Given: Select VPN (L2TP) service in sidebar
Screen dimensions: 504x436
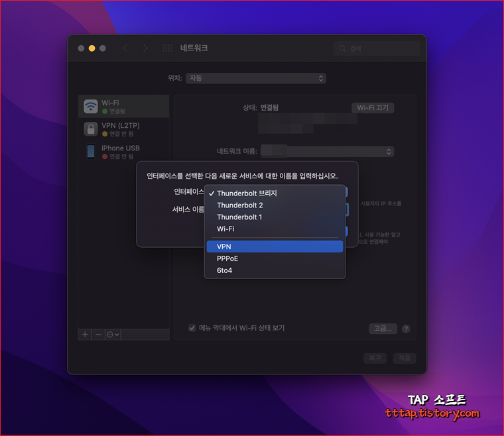Looking at the screenshot, I should tap(124, 129).
